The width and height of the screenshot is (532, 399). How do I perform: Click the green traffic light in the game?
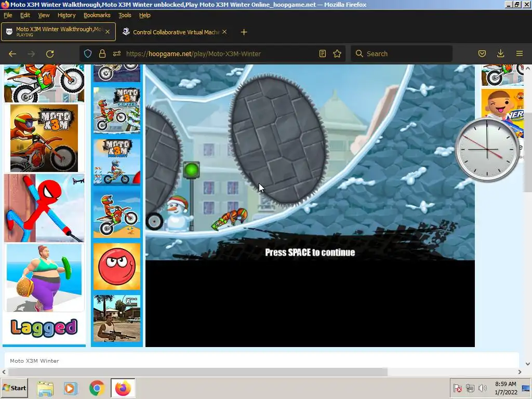pyautogui.click(x=192, y=170)
